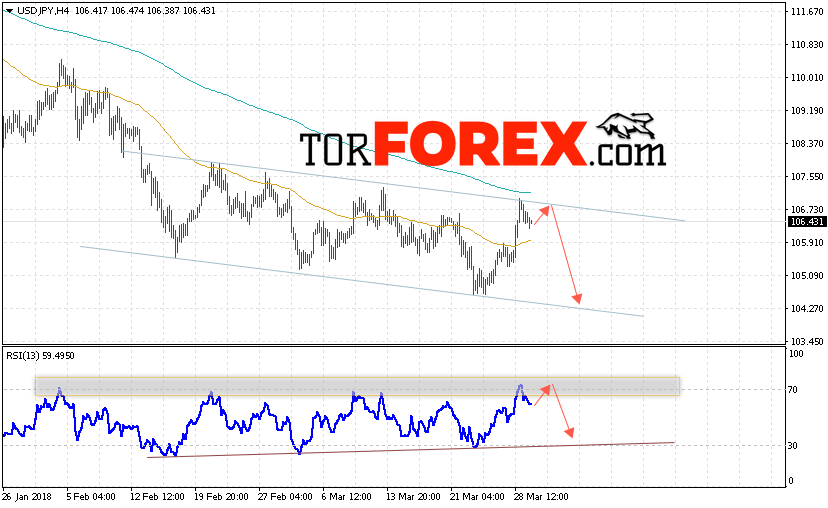Pick the 108.370 price scale label
Image resolution: width=828 pixels, height=508 pixels.
[807, 144]
